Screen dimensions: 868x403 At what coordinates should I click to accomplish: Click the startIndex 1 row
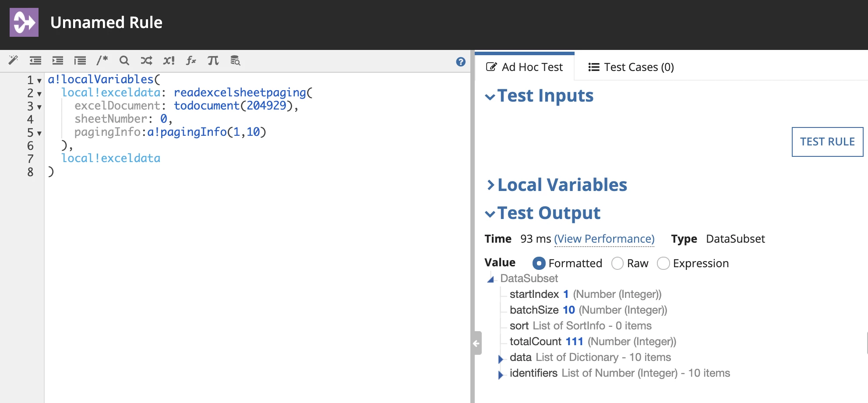(x=586, y=294)
